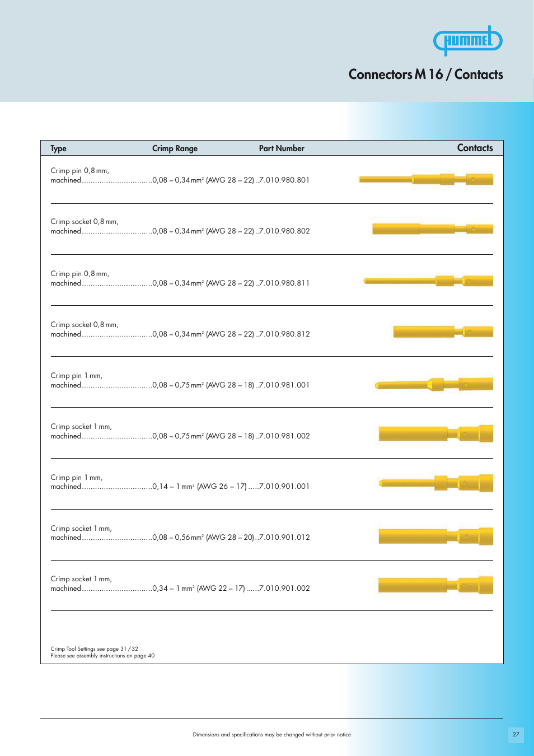This screenshot has height=756, width=534.
Task: Click crimp range 0,08 – 0,56 mm² (AWG 28 – 20)
Action: [x=203, y=538]
